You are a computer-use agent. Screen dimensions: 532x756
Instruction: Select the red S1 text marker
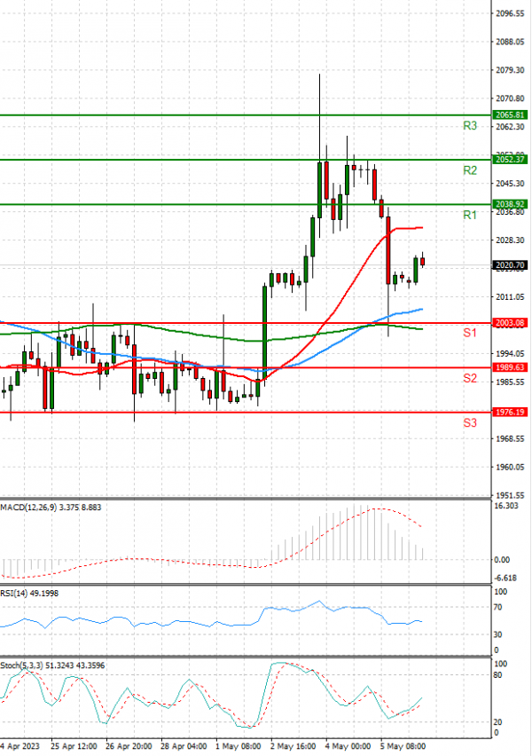[x=470, y=333]
